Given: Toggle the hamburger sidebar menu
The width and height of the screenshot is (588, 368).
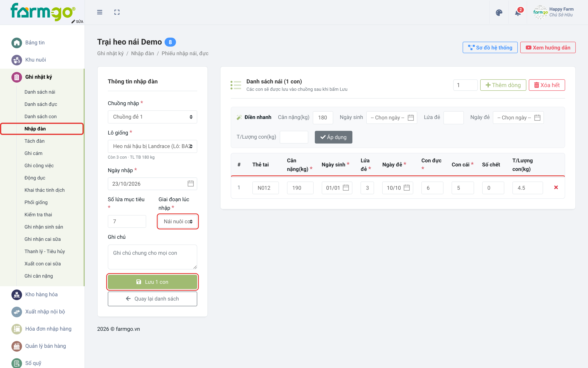Looking at the screenshot, I should [x=100, y=12].
